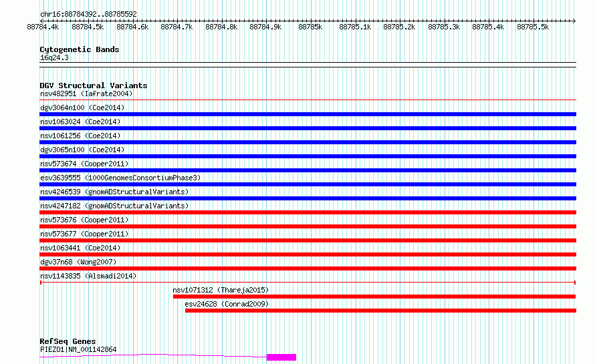Screen dimensions: 595x364
Task: Click the 88785k ruler tick label
Action: tap(310, 27)
